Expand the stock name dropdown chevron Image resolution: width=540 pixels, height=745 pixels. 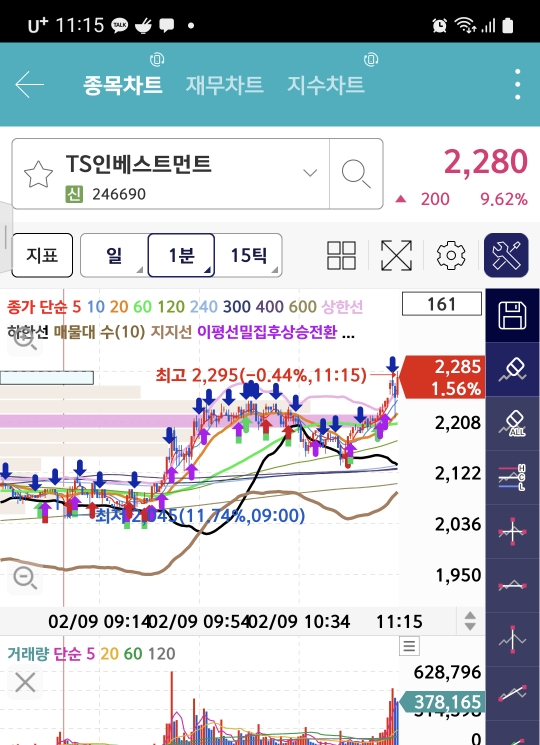[x=310, y=172]
